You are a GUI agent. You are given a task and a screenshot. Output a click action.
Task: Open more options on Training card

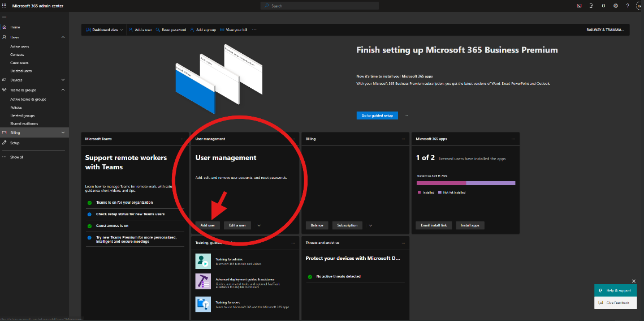293,243
